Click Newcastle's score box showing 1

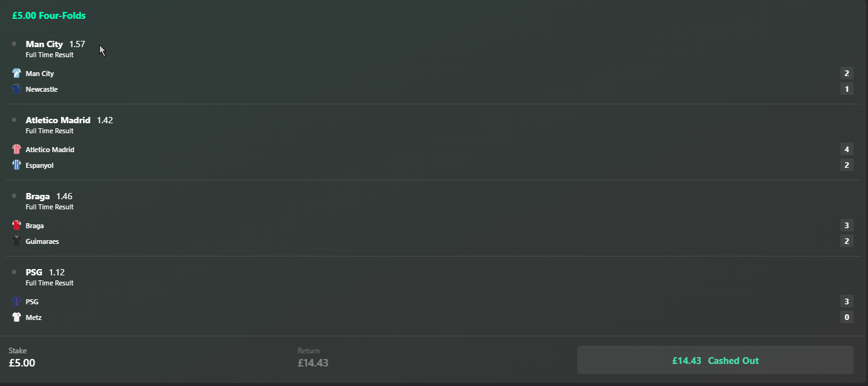(847, 89)
